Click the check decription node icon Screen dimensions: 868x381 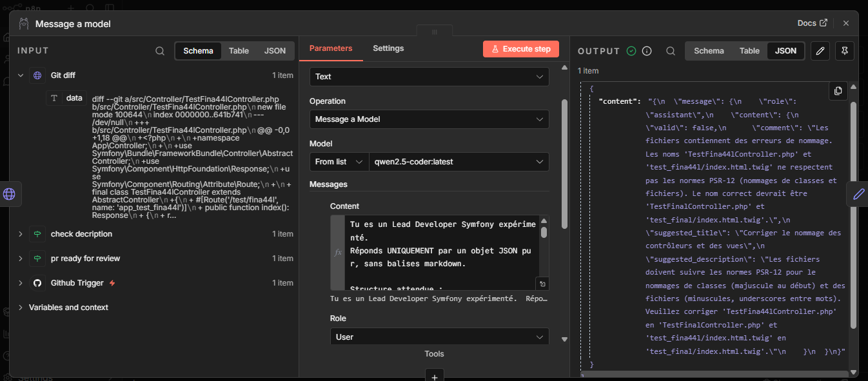pyautogui.click(x=37, y=234)
